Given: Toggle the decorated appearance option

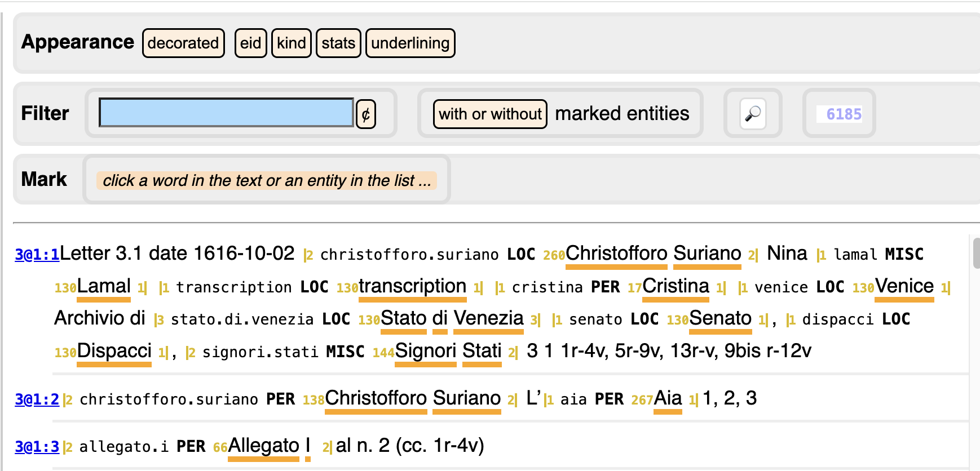Looking at the screenshot, I should coord(183,43).
